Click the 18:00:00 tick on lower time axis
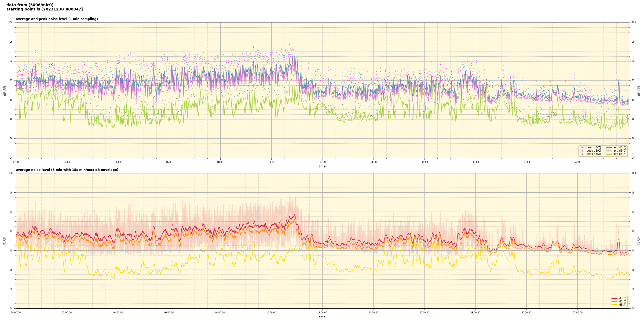The image size is (644, 322). [x=475, y=313]
